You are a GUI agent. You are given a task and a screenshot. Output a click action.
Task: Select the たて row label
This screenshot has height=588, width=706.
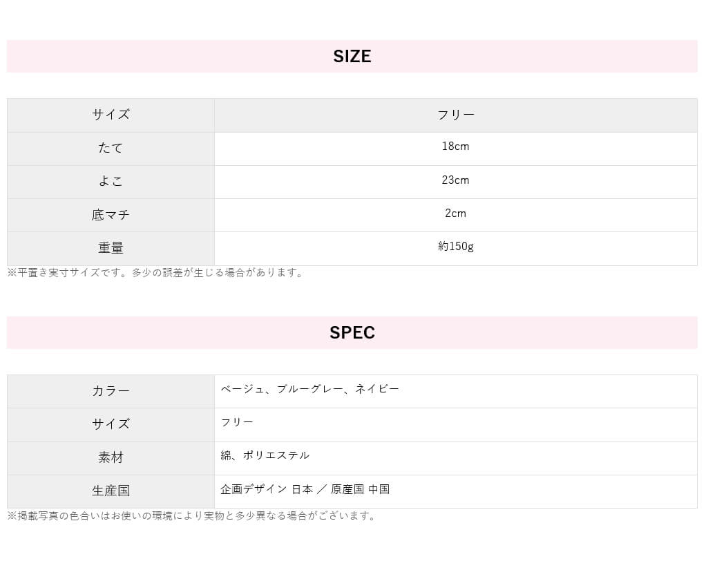click(111, 149)
